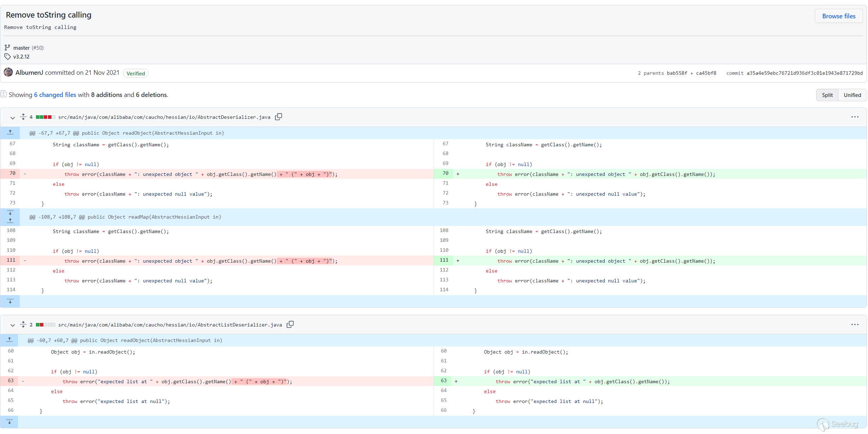Image resolution: width=868 pixels, height=434 pixels.
Task: Switch diff view to Split
Action: pos(827,95)
